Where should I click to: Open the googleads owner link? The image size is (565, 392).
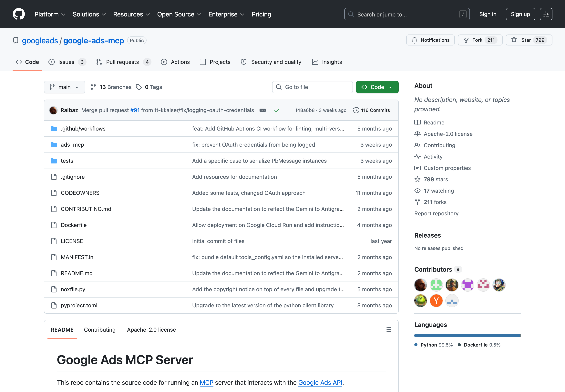point(40,41)
